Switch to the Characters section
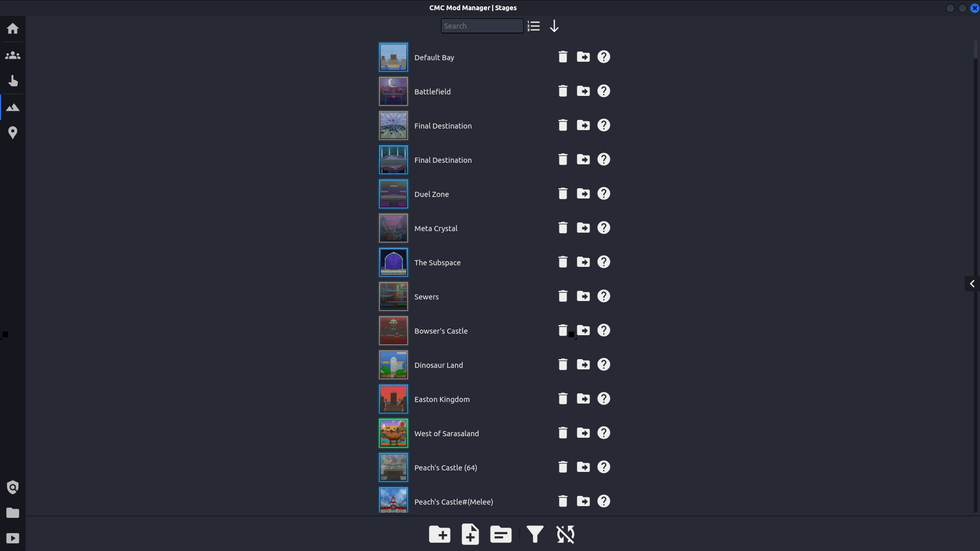 pyautogui.click(x=12, y=55)
